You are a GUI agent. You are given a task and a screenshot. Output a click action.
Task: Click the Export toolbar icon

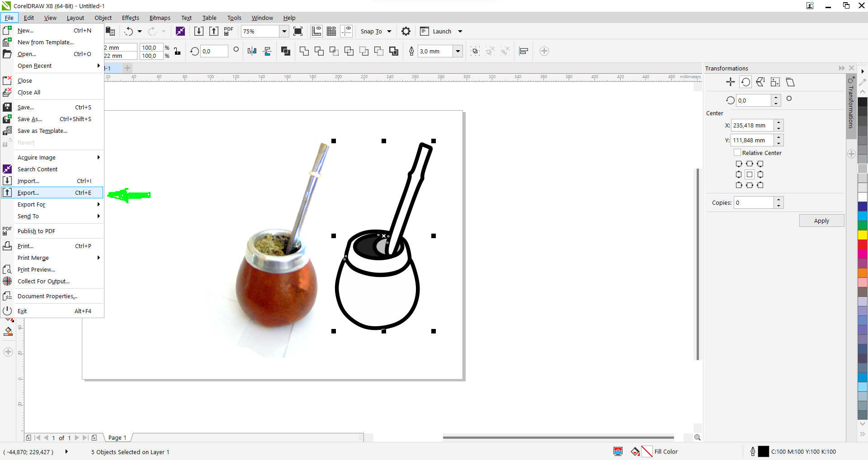[214, 31]
